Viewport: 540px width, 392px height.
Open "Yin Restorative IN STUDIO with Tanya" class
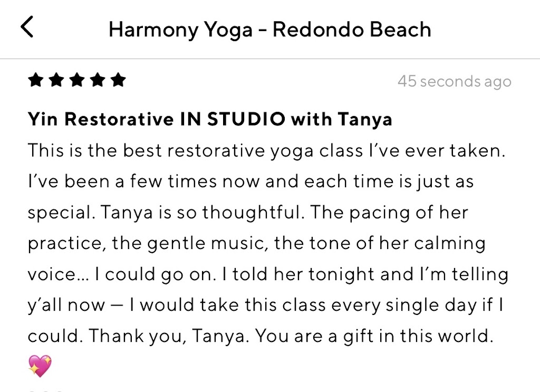pyautogui.click(x=210, y=120)
